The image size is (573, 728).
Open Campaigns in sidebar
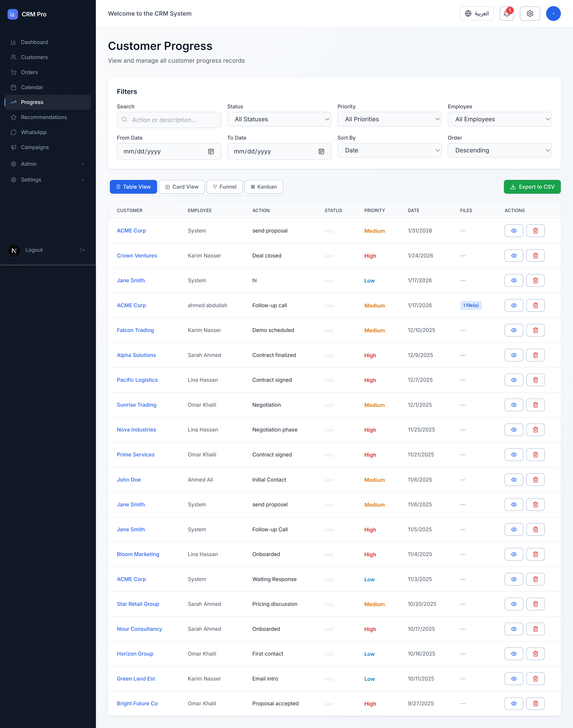click(x=48, y=147)
